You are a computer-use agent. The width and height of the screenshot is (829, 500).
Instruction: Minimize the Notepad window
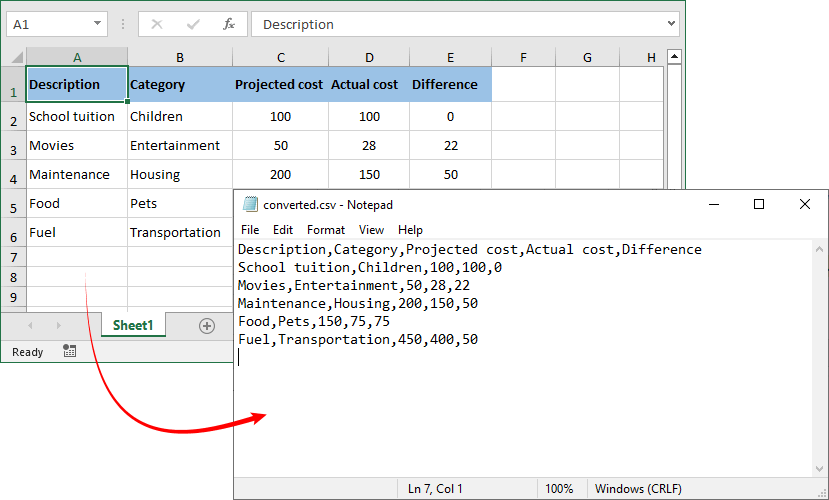click(714, 205)
